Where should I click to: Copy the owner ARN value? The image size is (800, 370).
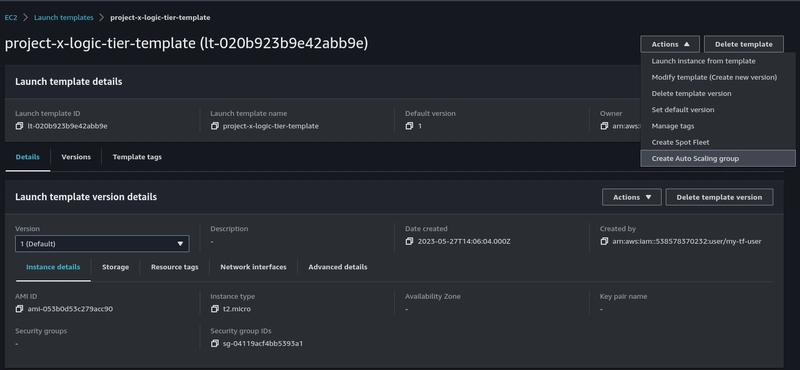(x=605, y=126)
